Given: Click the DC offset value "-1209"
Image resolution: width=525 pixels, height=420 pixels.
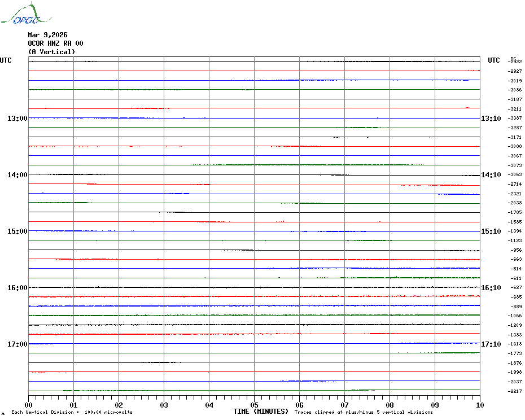Looking at the screenshot, I should point(515,325).
